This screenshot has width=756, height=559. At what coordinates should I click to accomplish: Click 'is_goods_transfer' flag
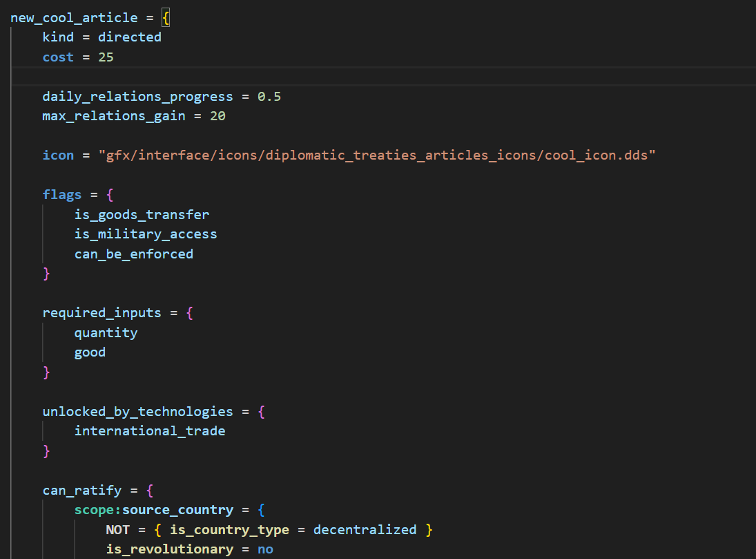coord(142,214)
